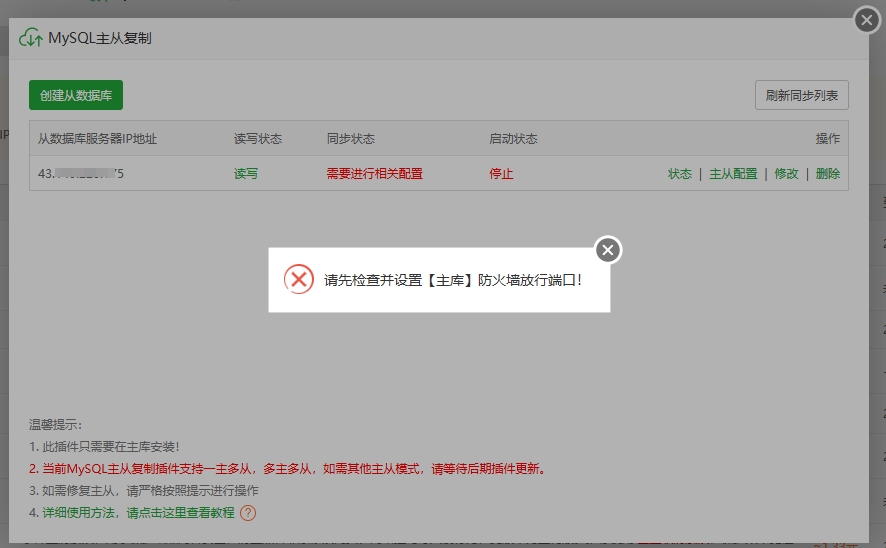886x548 pixels.
Task: Close the error message popup
Action: click(x=608, y=250)
